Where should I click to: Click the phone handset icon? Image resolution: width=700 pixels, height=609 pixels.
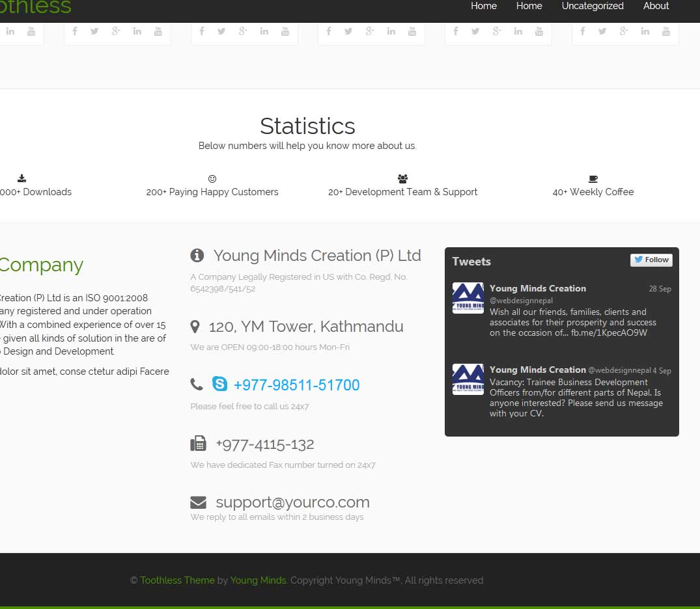point(197,384)
